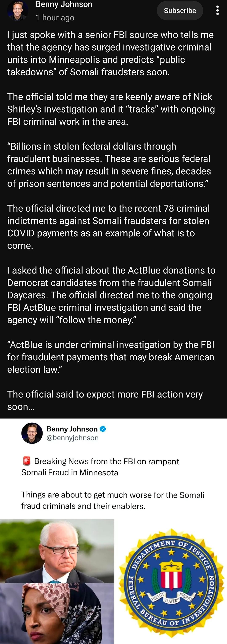The image size is (227, 644).
Task: Tap the paragraph starting "I just spoke with"
Action: (110, 53)
